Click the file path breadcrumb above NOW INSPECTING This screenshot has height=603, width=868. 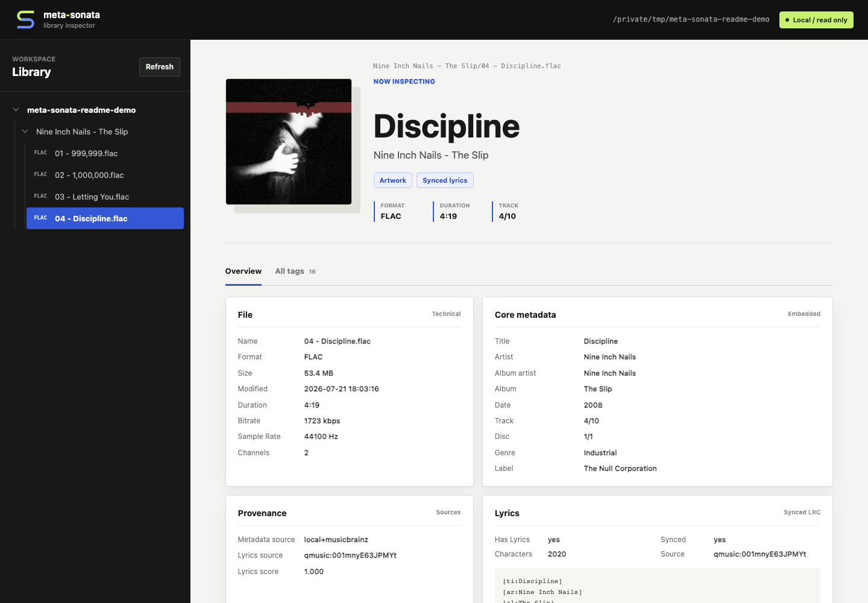coord(467,66)
